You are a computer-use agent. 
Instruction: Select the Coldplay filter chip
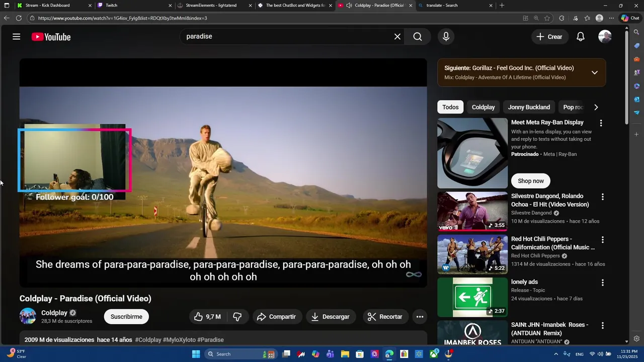coord(484,107)
